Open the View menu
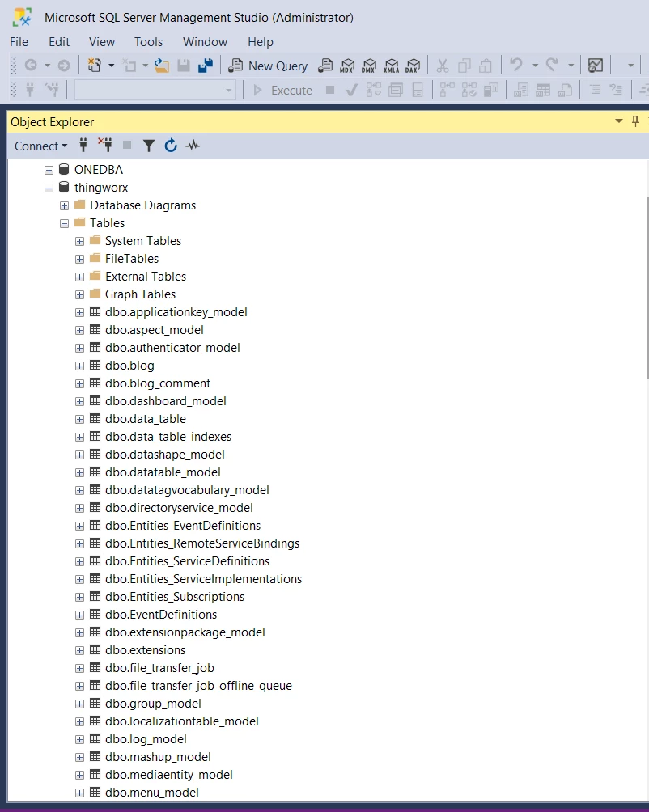649x812 pixels. click(x=101, y=42)
